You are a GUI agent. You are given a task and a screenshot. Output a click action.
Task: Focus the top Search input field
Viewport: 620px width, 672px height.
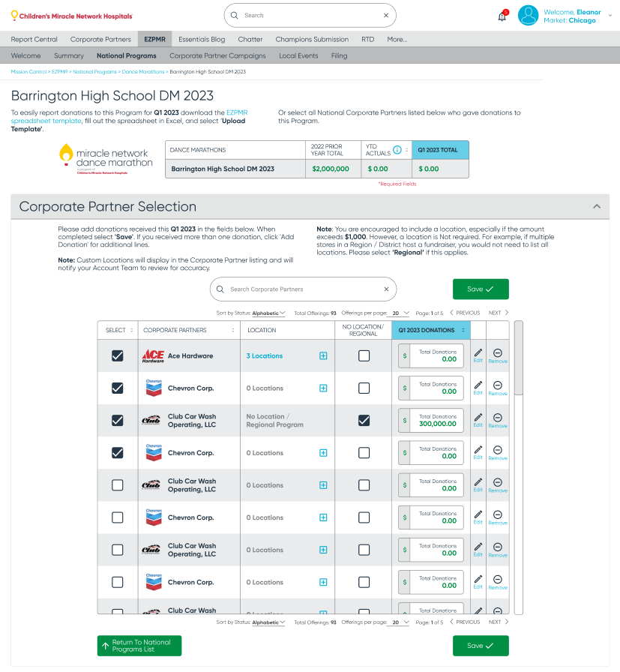[312, 16]
